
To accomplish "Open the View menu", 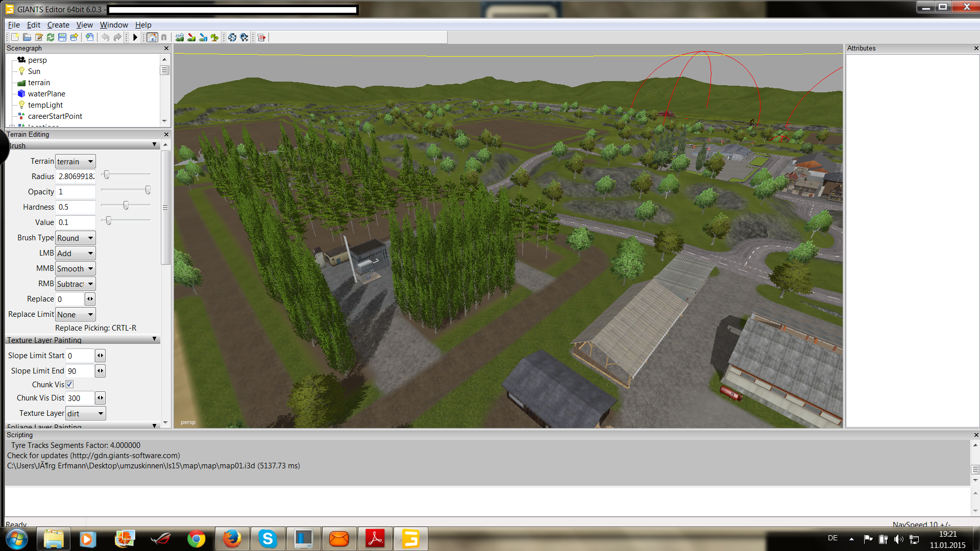I will coord(85,25).
